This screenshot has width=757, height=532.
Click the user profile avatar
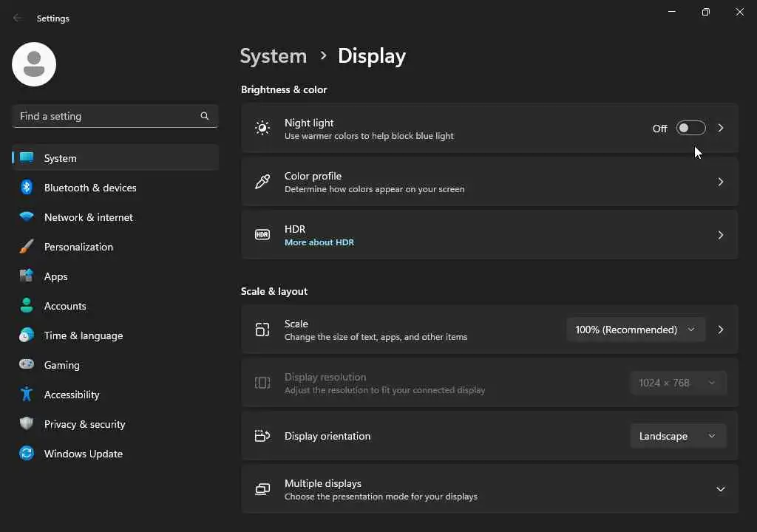click(34, 64)
